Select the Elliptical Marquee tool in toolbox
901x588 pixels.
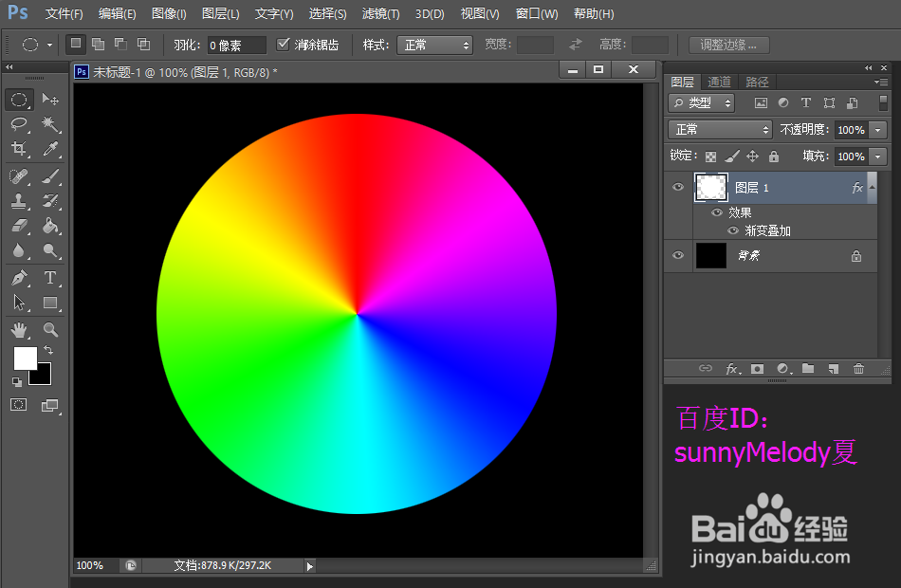19,100
